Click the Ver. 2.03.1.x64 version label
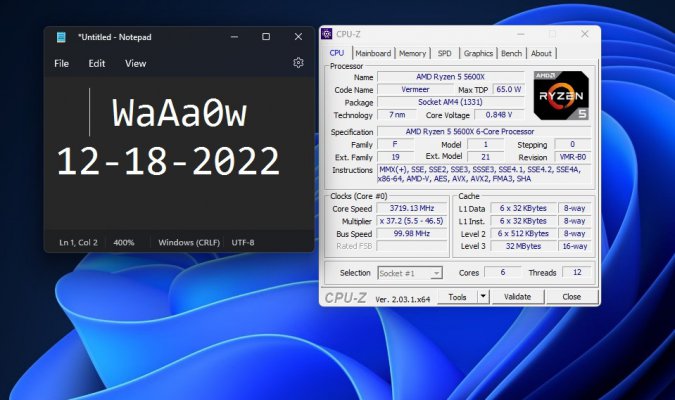This screenshot has height=400, width=675. [x=403, y=299]
